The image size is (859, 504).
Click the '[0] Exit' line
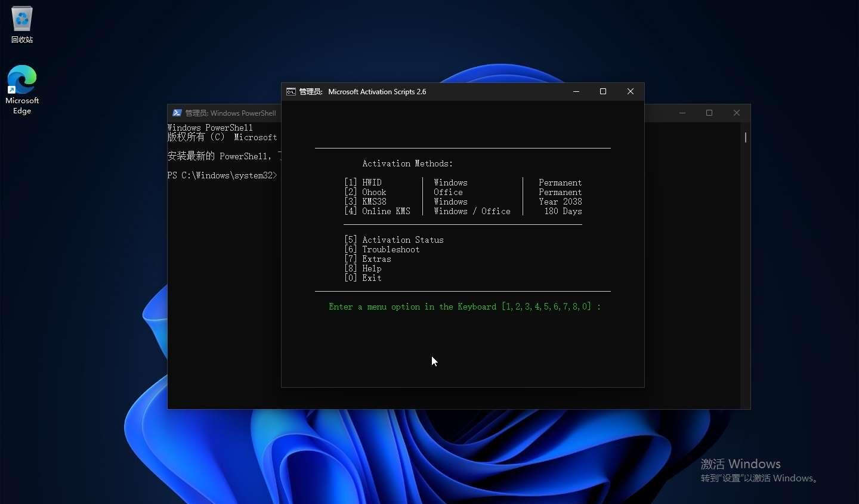click(x=363, y=278)
